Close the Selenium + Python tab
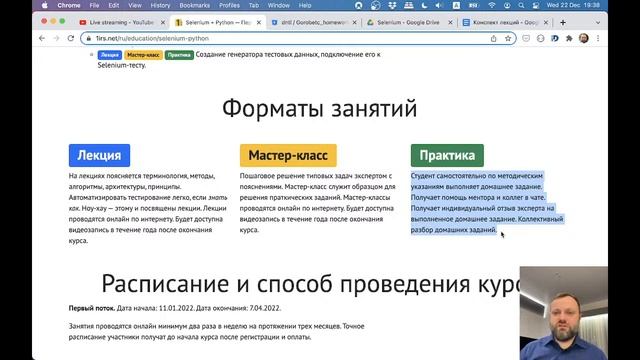This screenshot has width=640, height=360. [259, 22]
